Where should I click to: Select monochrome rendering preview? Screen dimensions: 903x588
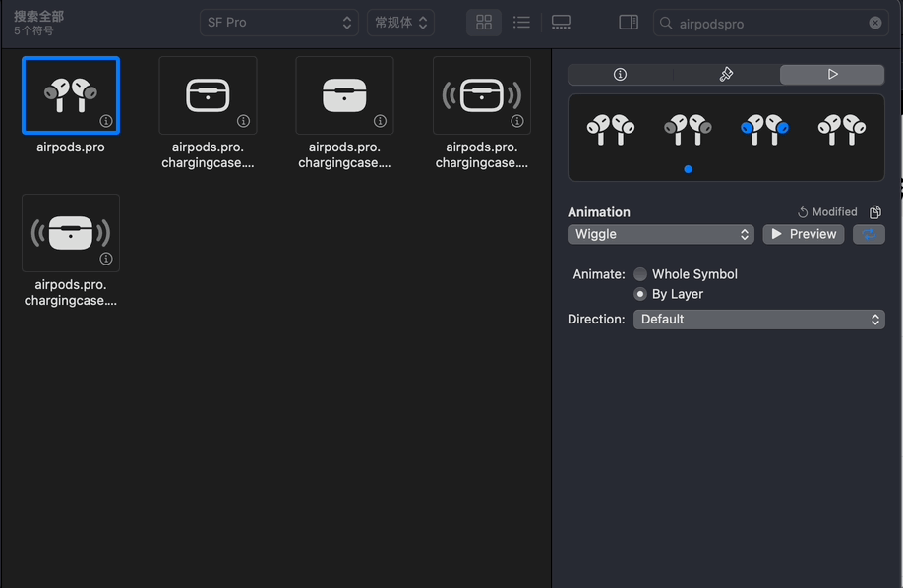pyautogui.click(x=611, y=130)
